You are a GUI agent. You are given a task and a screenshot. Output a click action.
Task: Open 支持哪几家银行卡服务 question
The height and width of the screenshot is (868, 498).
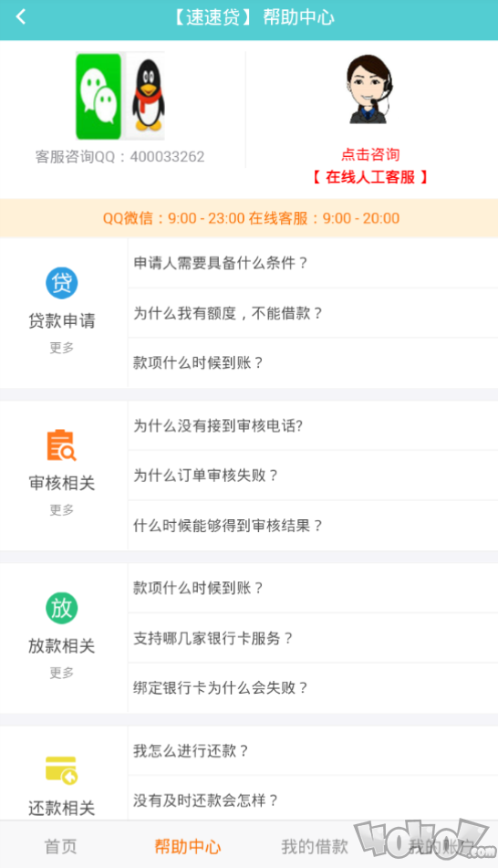click(313, 638)
